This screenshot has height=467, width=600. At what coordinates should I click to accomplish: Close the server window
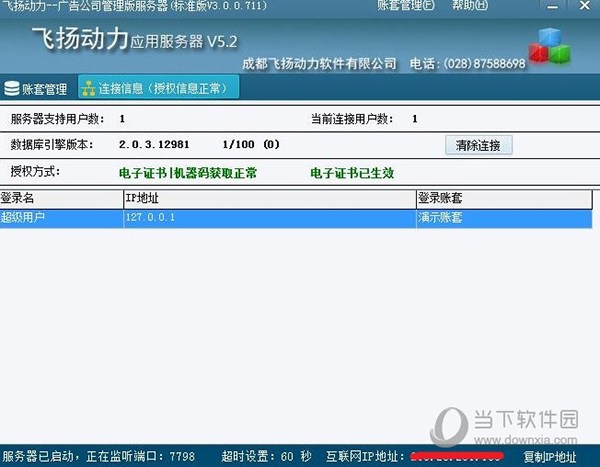tap(585, 5)
